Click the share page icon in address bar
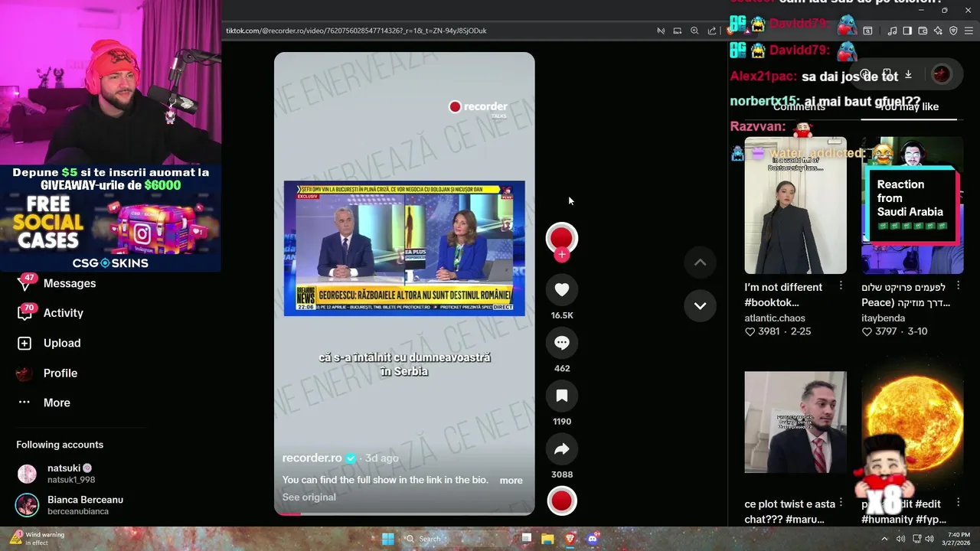The image size is (980, 551). (x=712, y=31)
